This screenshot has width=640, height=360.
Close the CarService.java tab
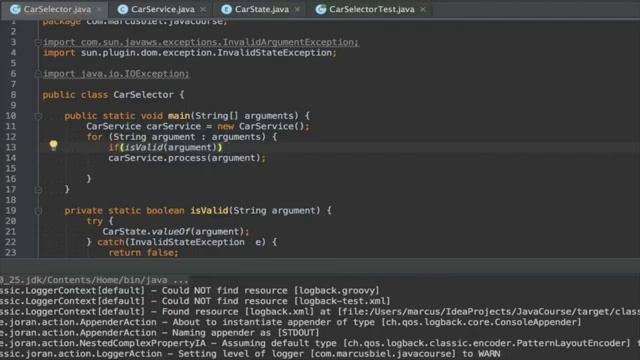pyautogui.click(x=203, y=9)
